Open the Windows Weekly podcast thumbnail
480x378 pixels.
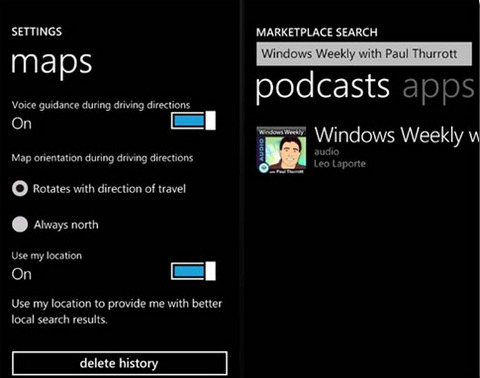(x=281, y=150)
